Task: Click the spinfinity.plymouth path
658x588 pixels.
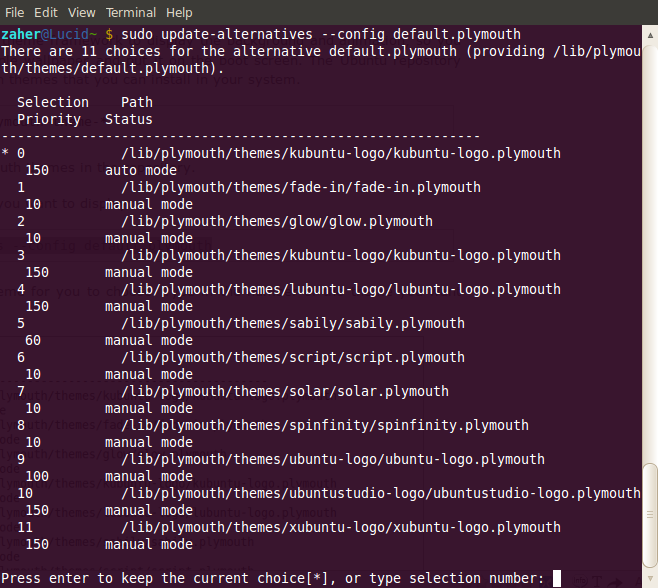Action: [325, 425]
